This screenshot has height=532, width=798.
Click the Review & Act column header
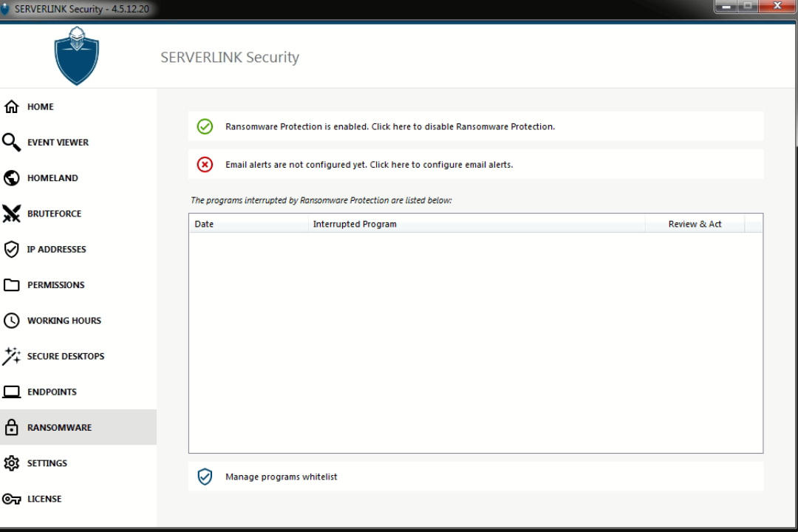pyautogui.click(x=695, y=224)
